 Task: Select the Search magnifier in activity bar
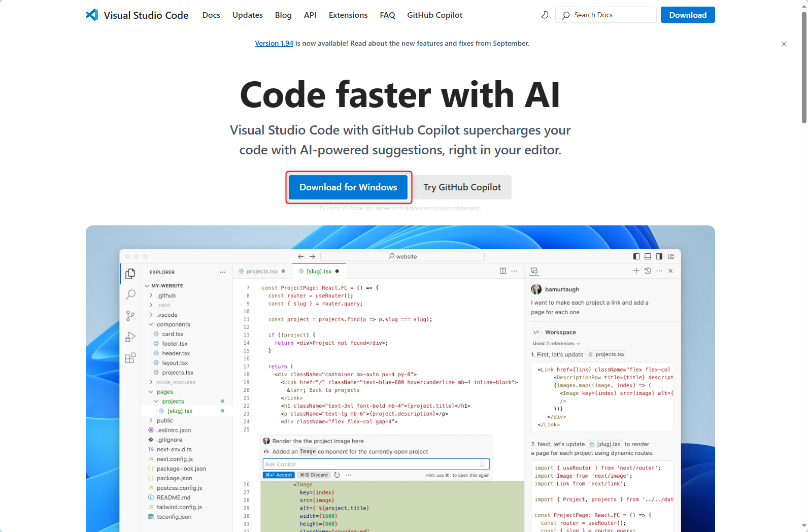tap(130, 294)
